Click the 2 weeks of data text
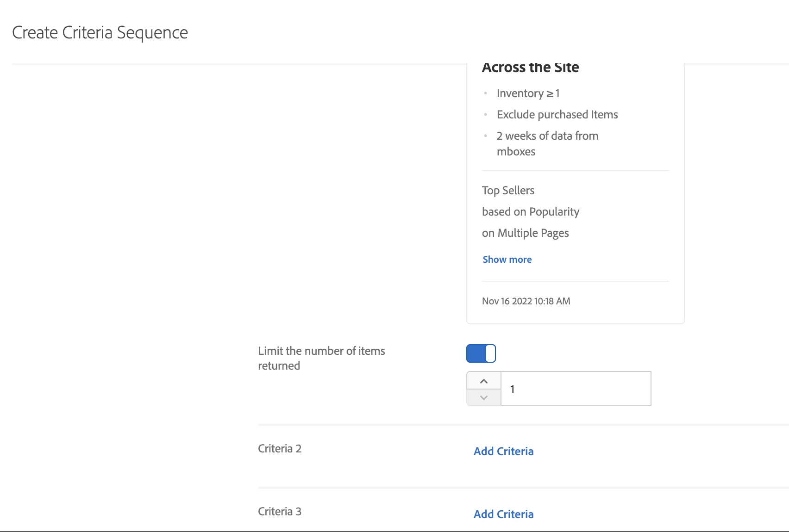This screenshot has width=789, height=532. tap(547, 136)
